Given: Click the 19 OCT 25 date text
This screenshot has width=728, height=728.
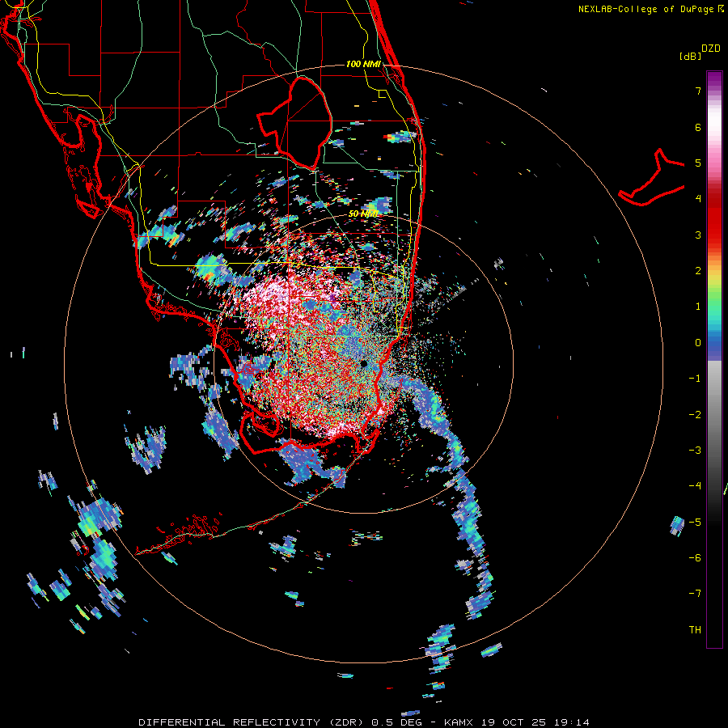Looking at the screenshot, I should tap(515, 722).
